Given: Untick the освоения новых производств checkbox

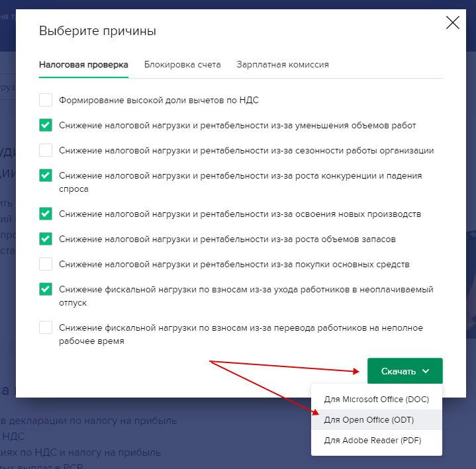Looking at the screenshot, I should (46, 214).
